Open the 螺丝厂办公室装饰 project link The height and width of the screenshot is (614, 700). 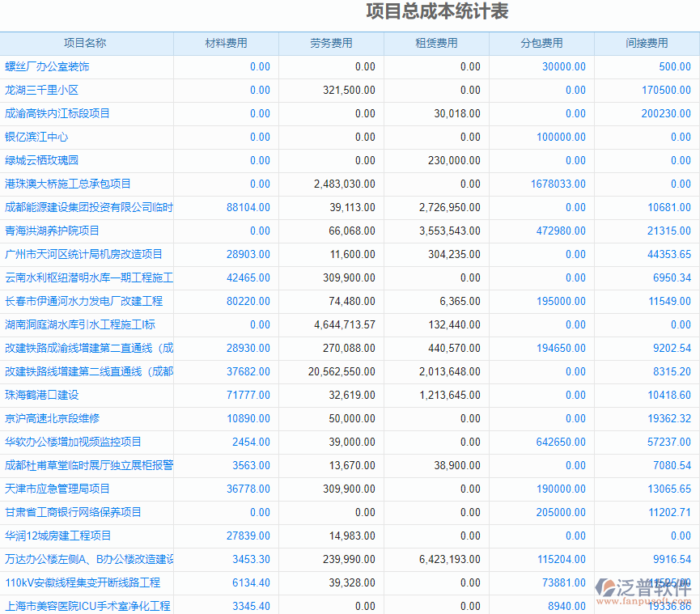[x=47, y=66]
